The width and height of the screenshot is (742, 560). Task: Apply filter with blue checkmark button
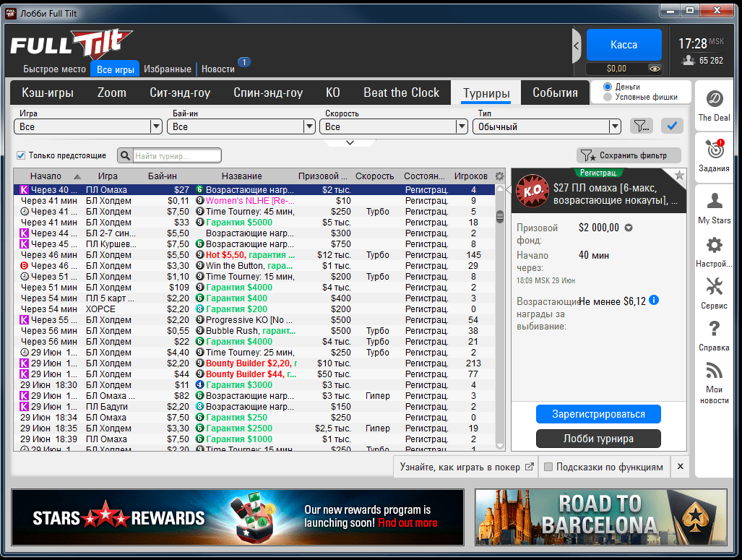click(x=672, y=126)
